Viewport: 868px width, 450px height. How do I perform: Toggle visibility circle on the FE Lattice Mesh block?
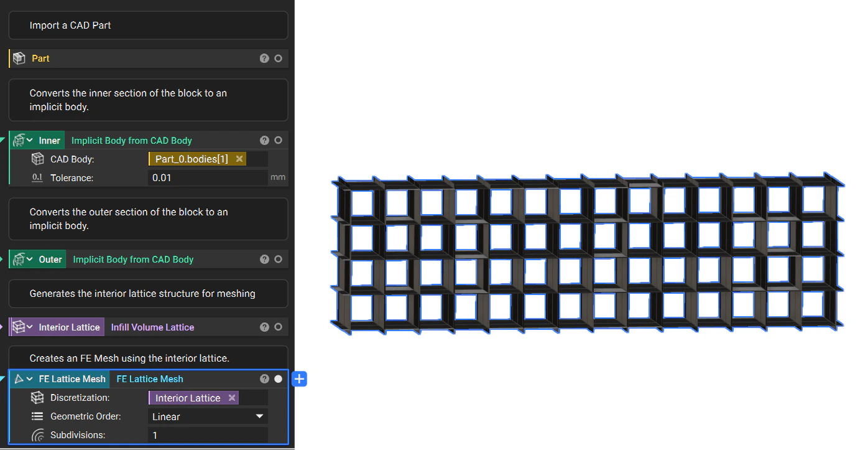point(278,378)
